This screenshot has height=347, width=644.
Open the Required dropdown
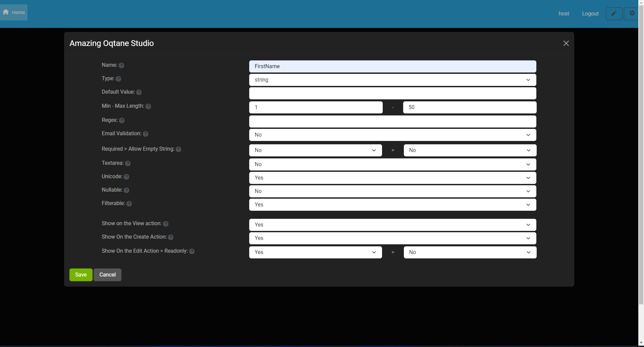tap(315, 150)
